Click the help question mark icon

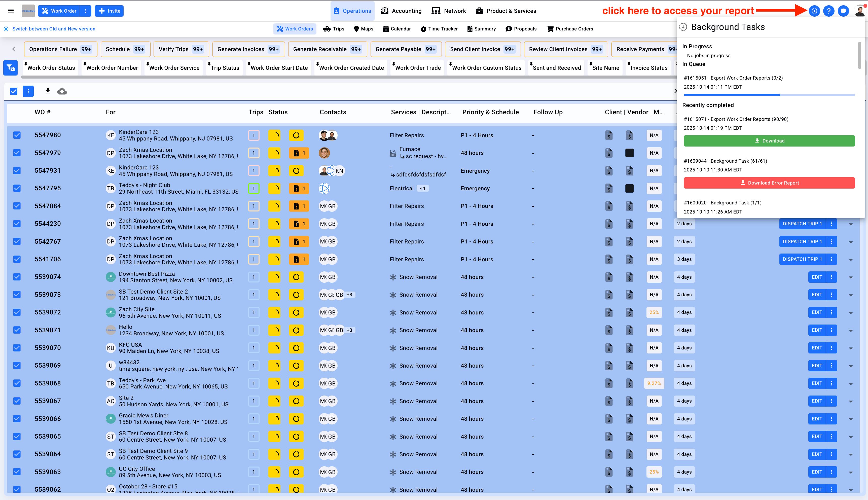click(x=828, y=11)
